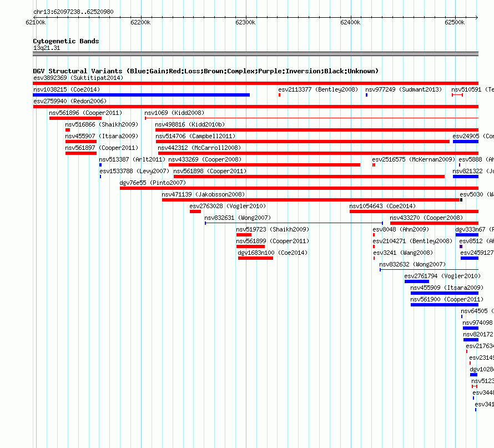Open the dgv1683n100 (Coe2014) label
494x448 pixels.
(273, 253)
